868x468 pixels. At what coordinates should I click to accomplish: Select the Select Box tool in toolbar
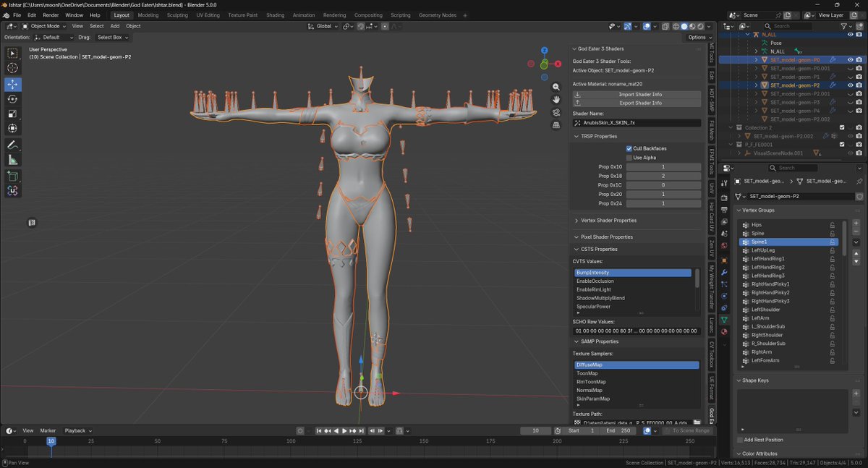point(13,53)
